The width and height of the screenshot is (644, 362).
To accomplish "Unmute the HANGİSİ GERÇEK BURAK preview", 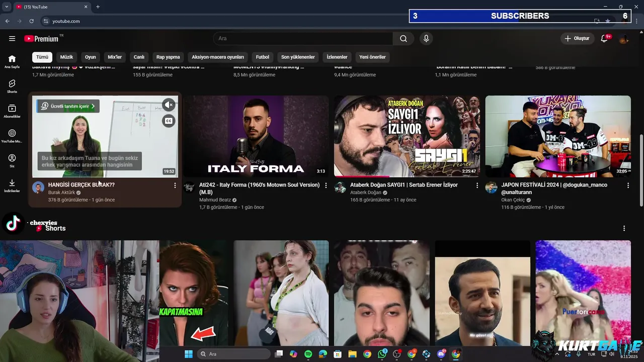I will [x=169, y=105].
